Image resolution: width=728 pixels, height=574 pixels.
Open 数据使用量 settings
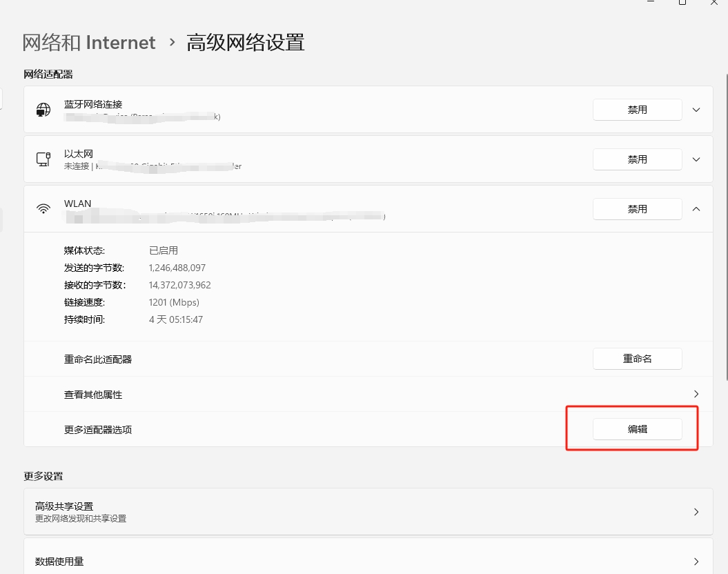coord(368,557)
